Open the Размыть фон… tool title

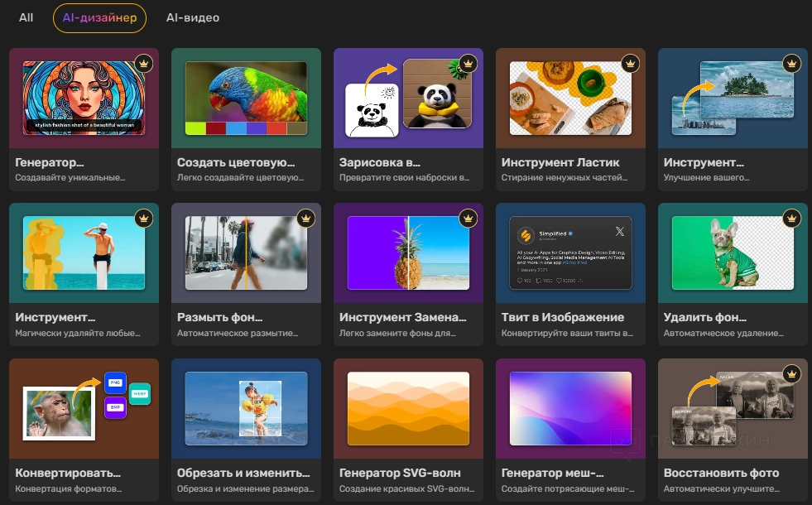(219, 317)
